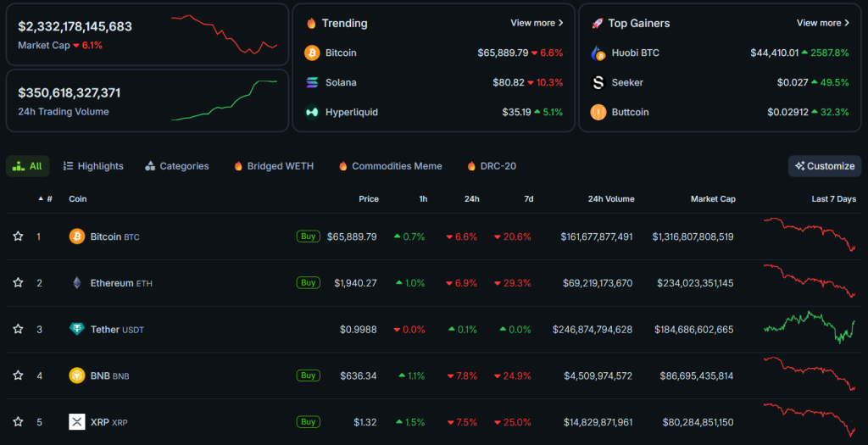
Task: Star Bitcoin to add to watchlist
Action: click(18, 236)
